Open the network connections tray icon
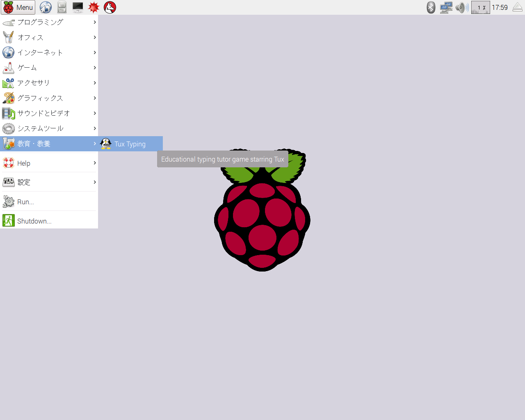Viewport: 525px width, 420px height. 446,7
